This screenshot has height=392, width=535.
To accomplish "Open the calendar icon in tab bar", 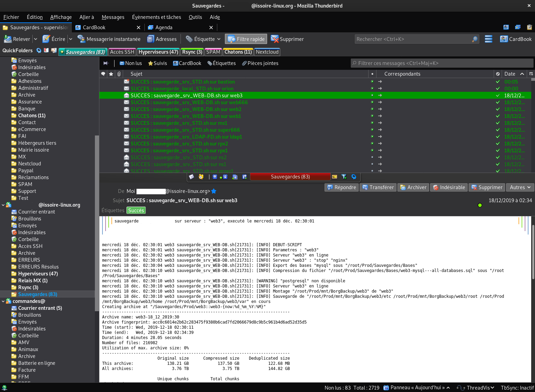I will 518,27.
